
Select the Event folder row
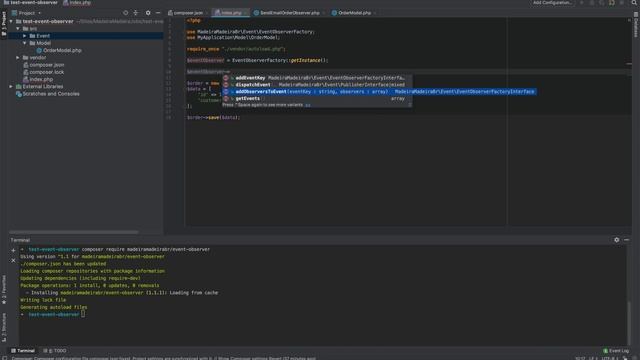86,36
